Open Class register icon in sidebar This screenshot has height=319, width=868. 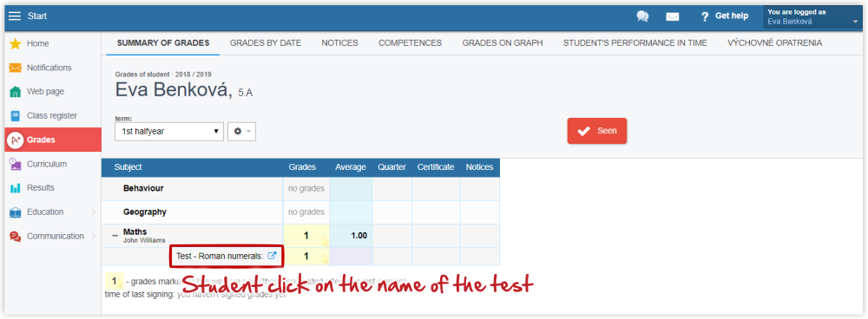point(16,116)
